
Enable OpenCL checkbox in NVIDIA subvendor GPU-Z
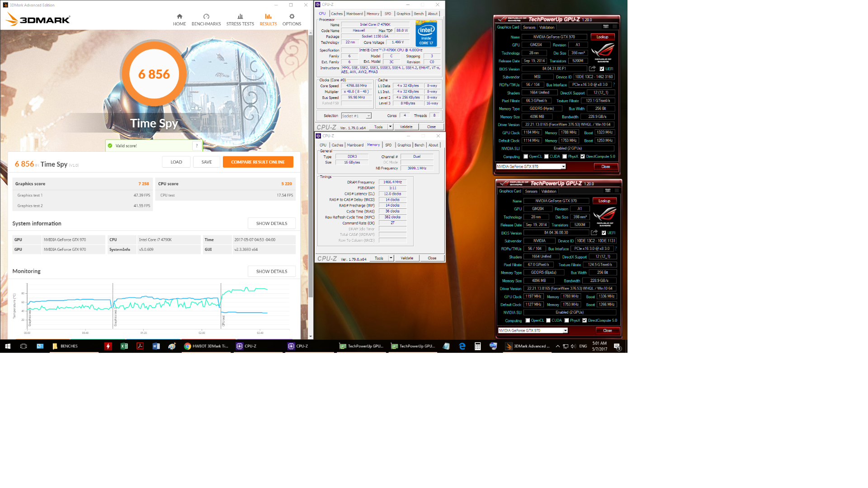click(x=528, y=320)
